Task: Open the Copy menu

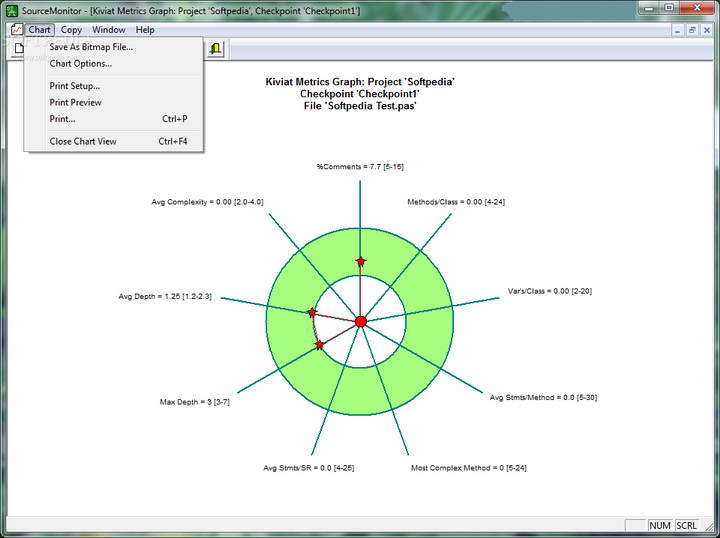Action: pos(71,30)
